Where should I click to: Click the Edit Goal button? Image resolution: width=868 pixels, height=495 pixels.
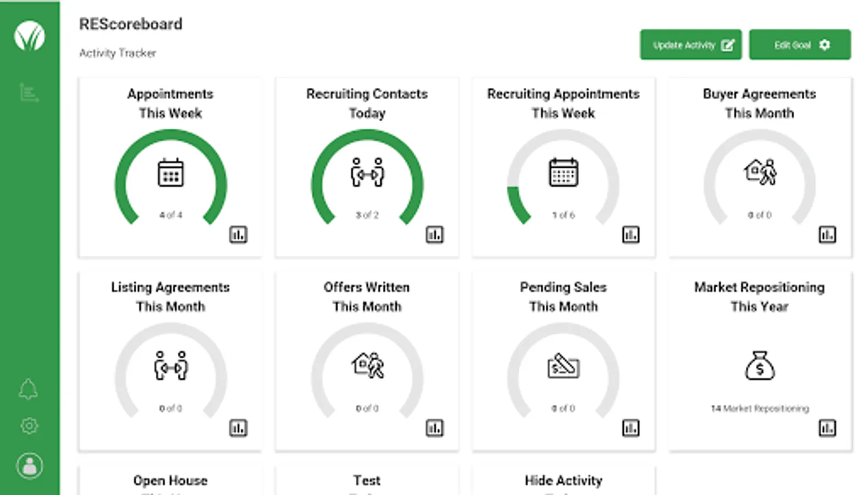800,45
